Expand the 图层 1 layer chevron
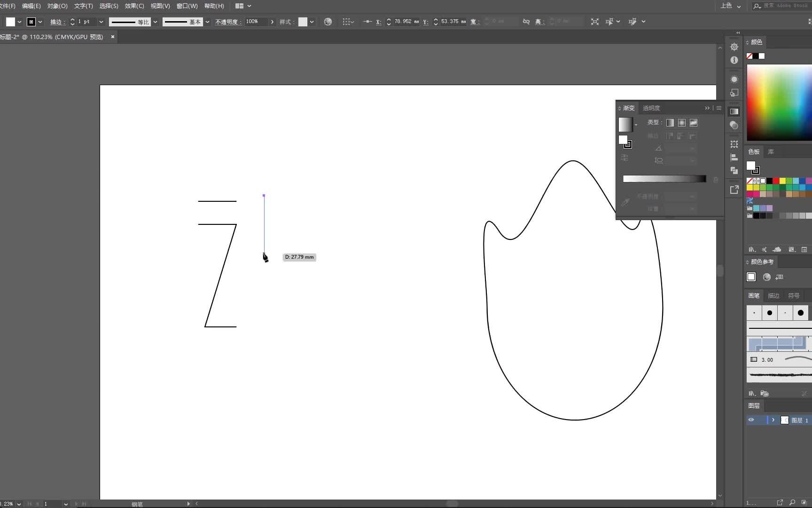812x508 pixels. [x=773, y=420]
